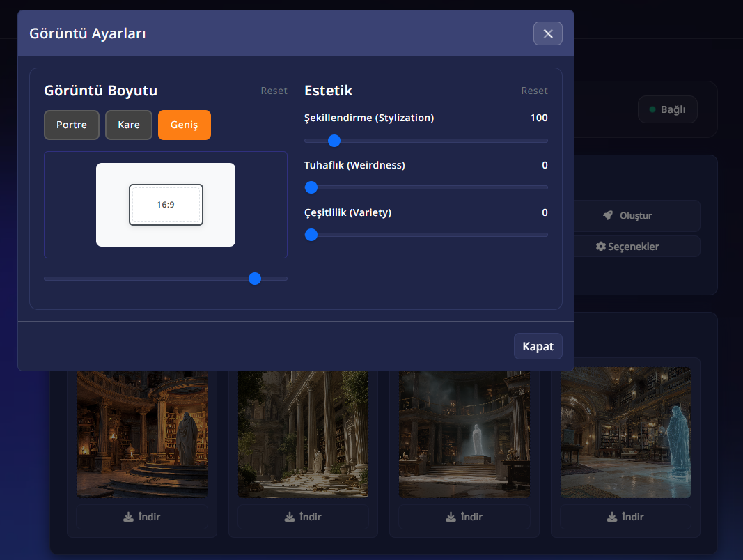The image size is (743, 560).
Task: Click the Weirdness value 0
Action: (545, 165)
